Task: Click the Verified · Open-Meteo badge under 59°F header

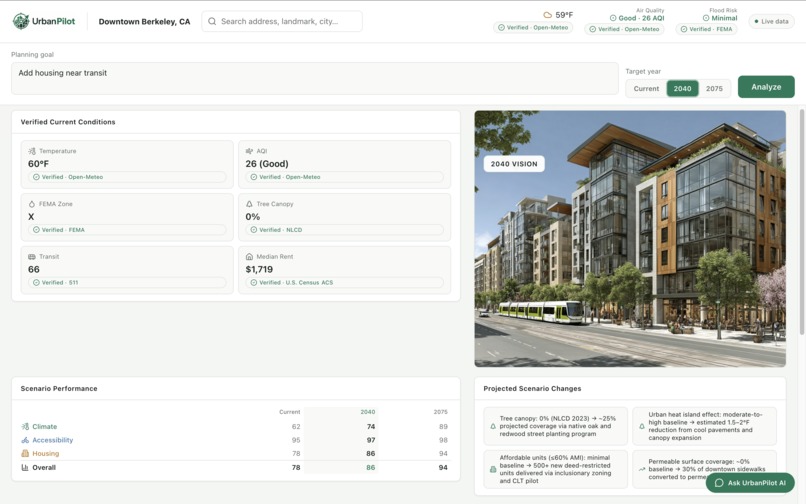Action: pyautogui.click(x=533, y=28)
